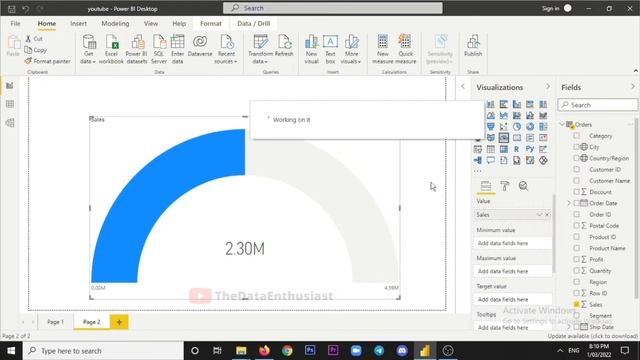Open the File menu
The width and height of the screenshot is (640, 360).
(x=16, y=24)
